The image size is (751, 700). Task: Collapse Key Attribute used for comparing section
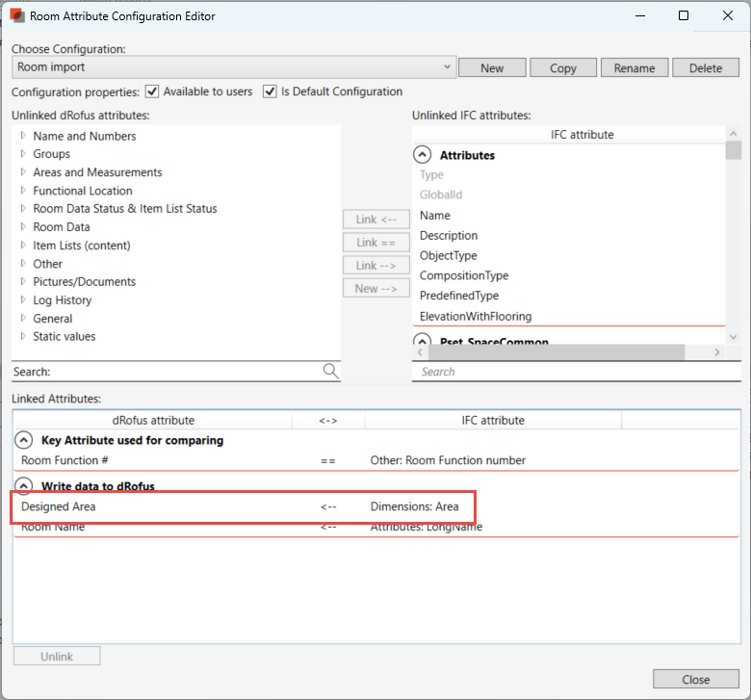click(23, 440)
